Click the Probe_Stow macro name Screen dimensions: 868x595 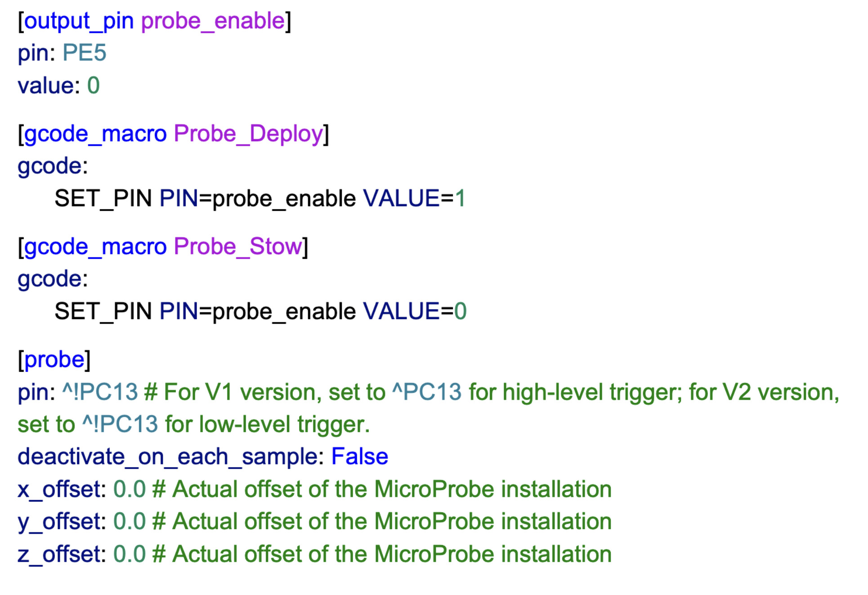click(238, 247)
